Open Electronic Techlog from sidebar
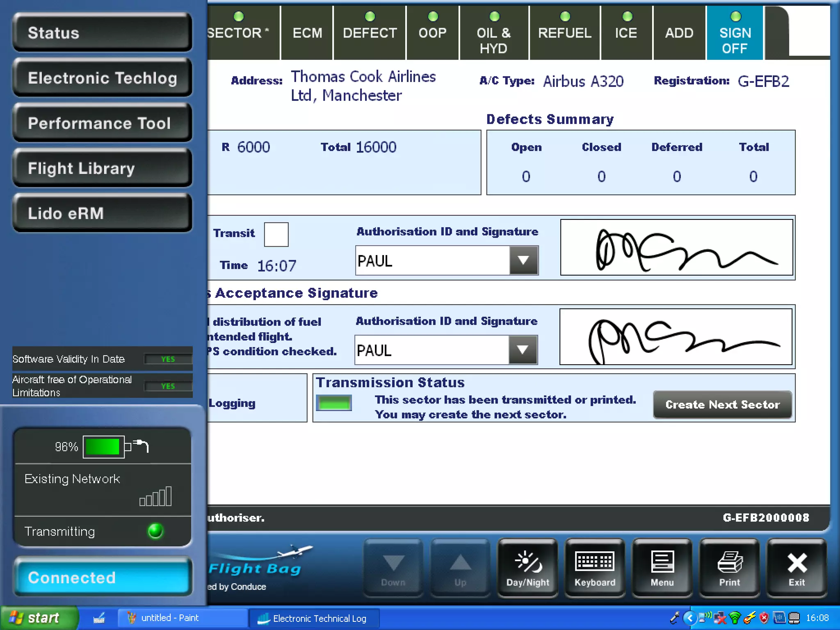Screen dimensions: 840x630 [103, 78]
